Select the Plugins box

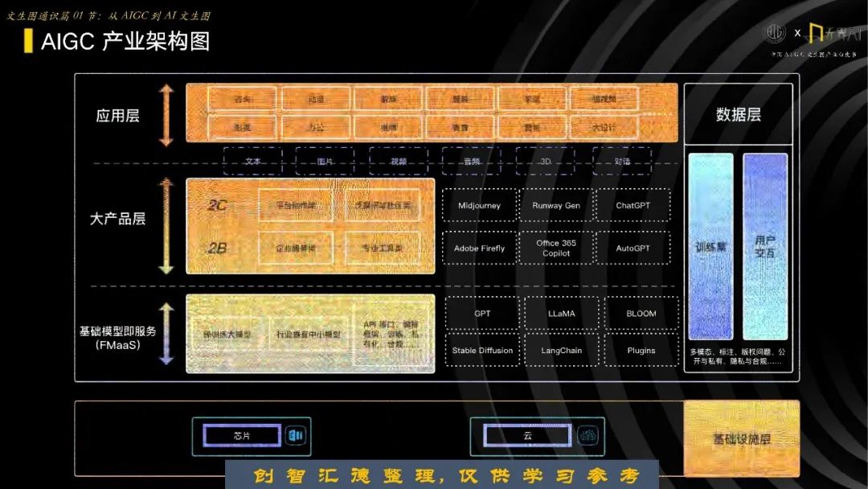pos(641,350)
